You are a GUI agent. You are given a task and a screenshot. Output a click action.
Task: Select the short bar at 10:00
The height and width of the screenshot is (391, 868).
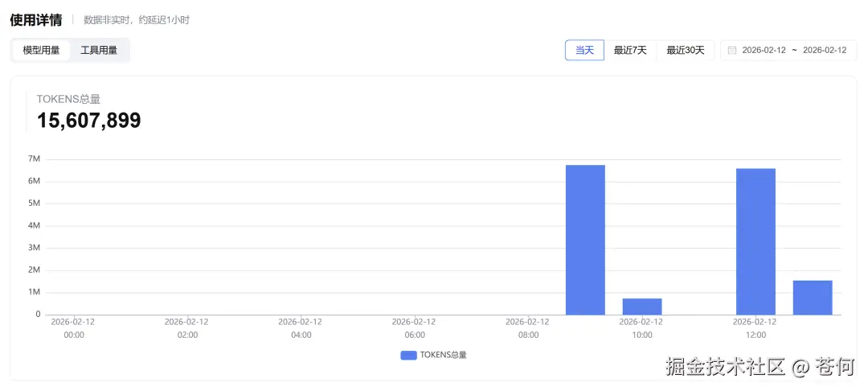pos(642,307)
